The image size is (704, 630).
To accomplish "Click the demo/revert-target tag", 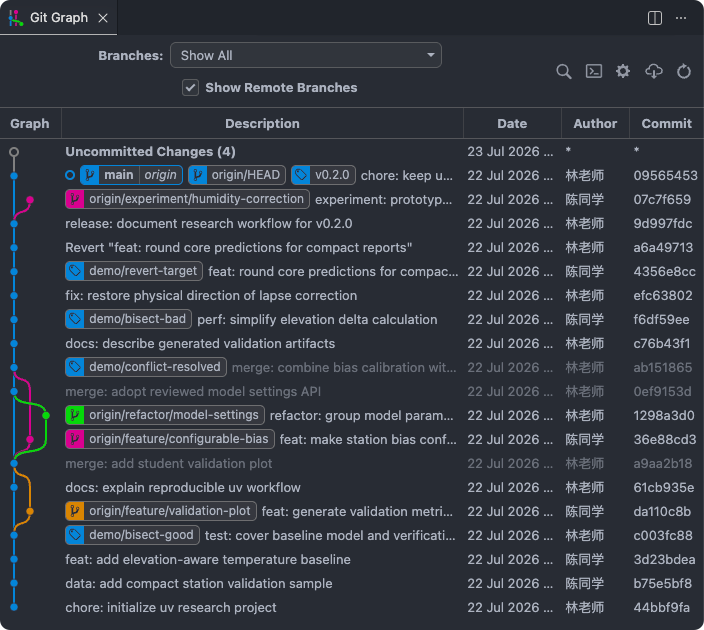I will pyautogui.click(x=134, y=271).
